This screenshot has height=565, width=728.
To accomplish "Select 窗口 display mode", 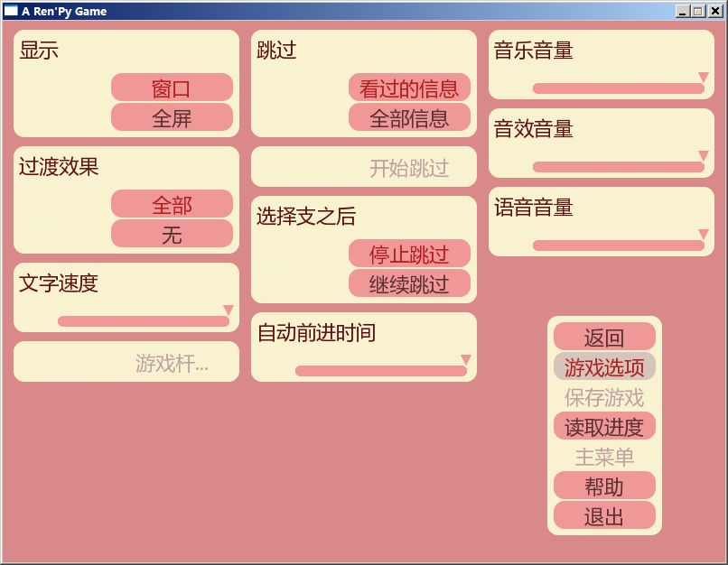I will pos(172,88).
